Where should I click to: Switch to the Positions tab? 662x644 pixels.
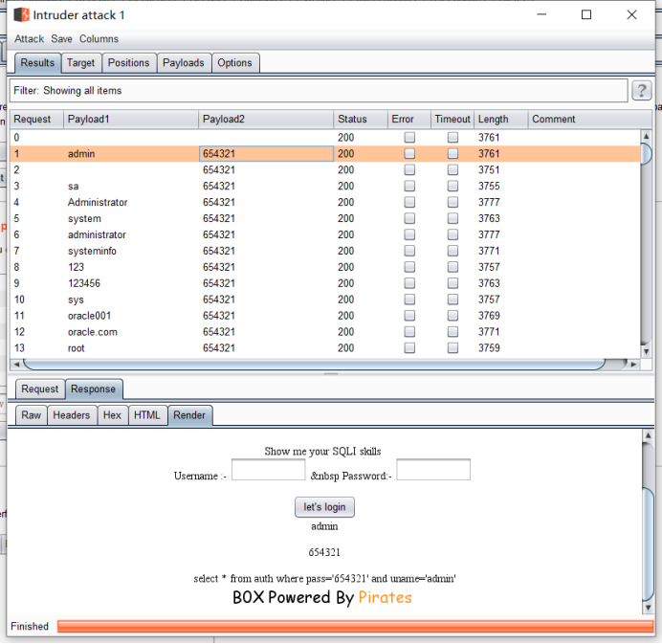click(x=129, y=63)
